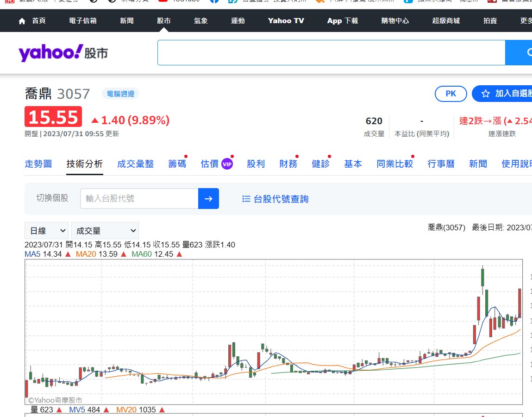
Task: Click the purple VIP badge on 估價
Action: [x=227, y=164]
